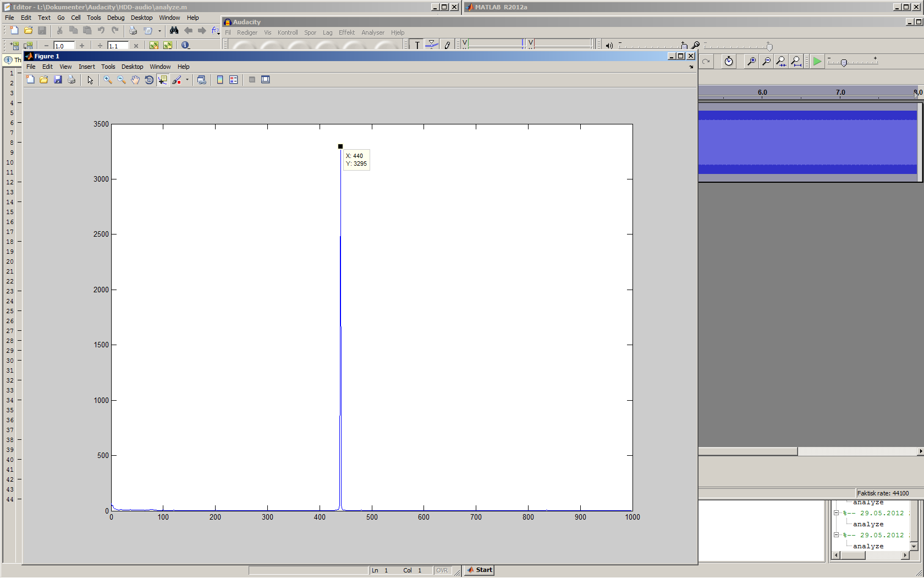
Task: Click the 1.1 multiply value field
Action: coord(118,46)
